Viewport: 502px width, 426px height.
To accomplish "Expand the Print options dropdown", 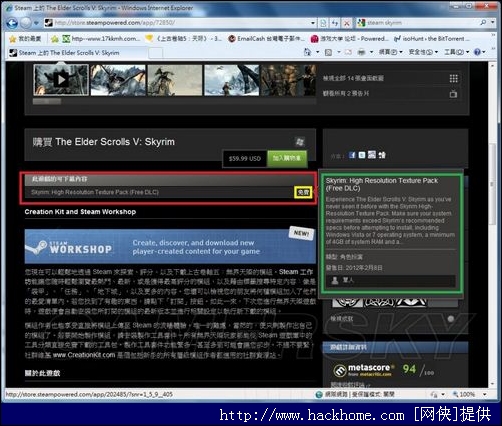I will pyautogui.click(x=371, y=52).
